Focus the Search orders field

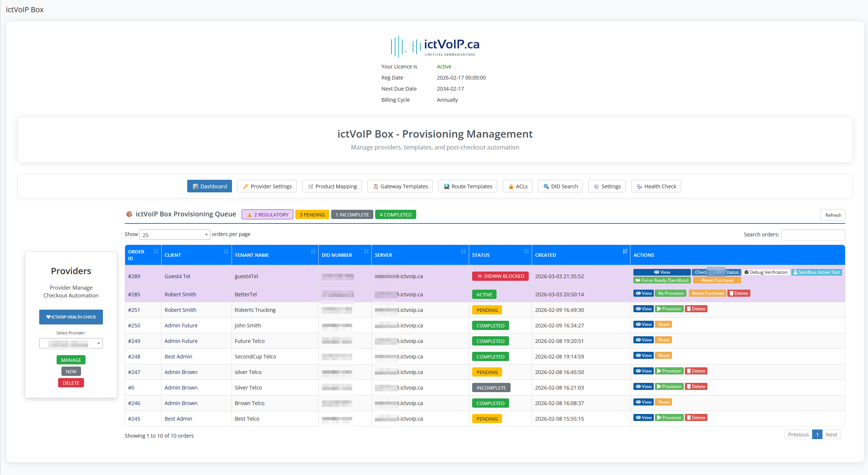tap(813, 235)
